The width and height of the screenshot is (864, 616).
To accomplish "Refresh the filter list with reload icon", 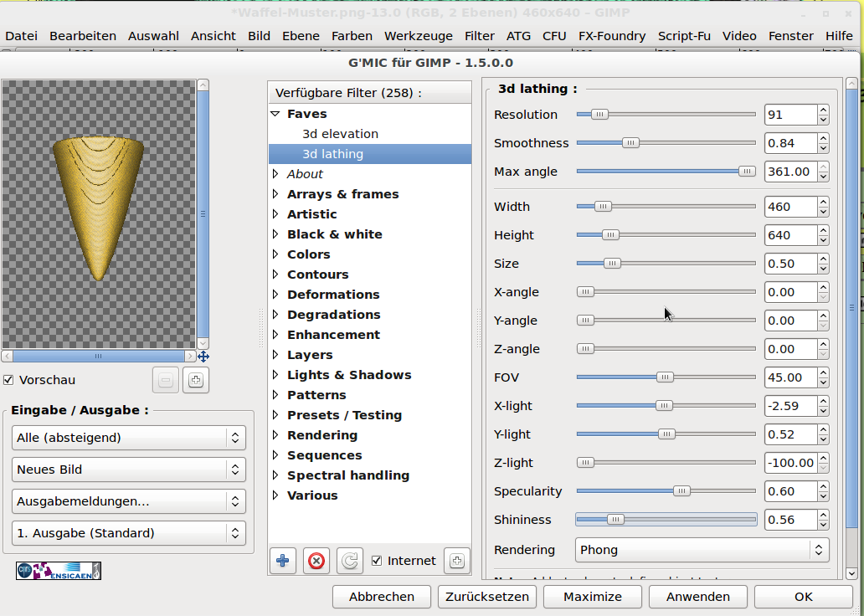I will 349,561.
